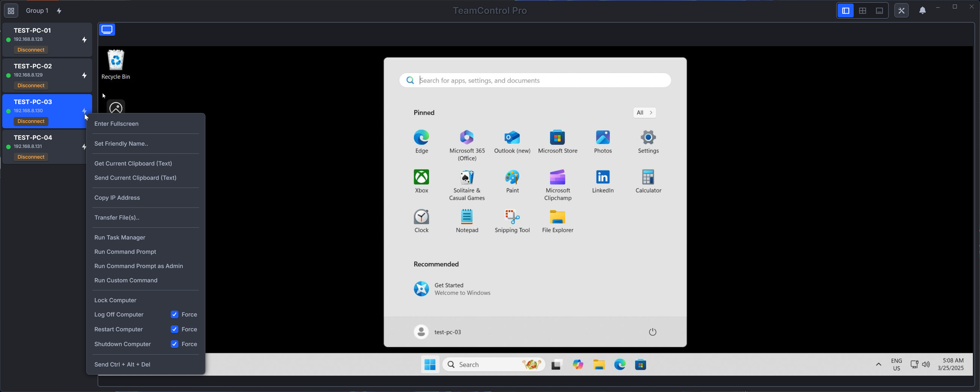The image size is (980, 392).
Task: Open Settings pinned app
Action: [x=648, y=142]
